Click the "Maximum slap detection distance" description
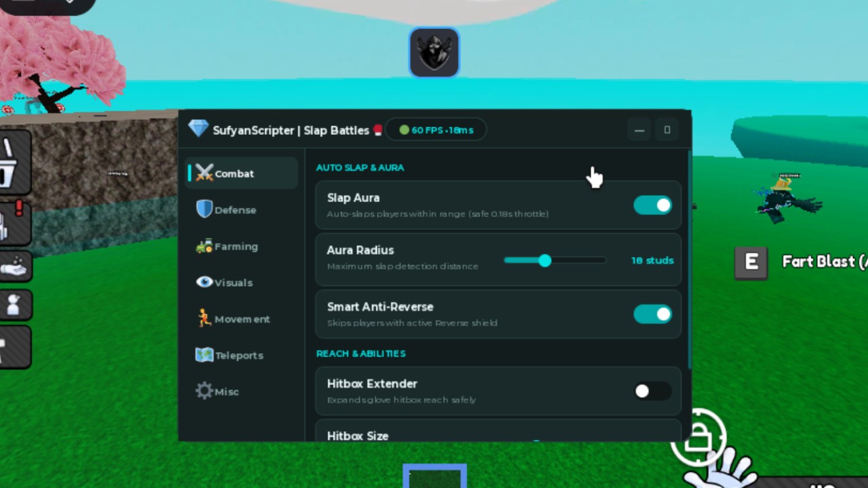 click(402, 266)
